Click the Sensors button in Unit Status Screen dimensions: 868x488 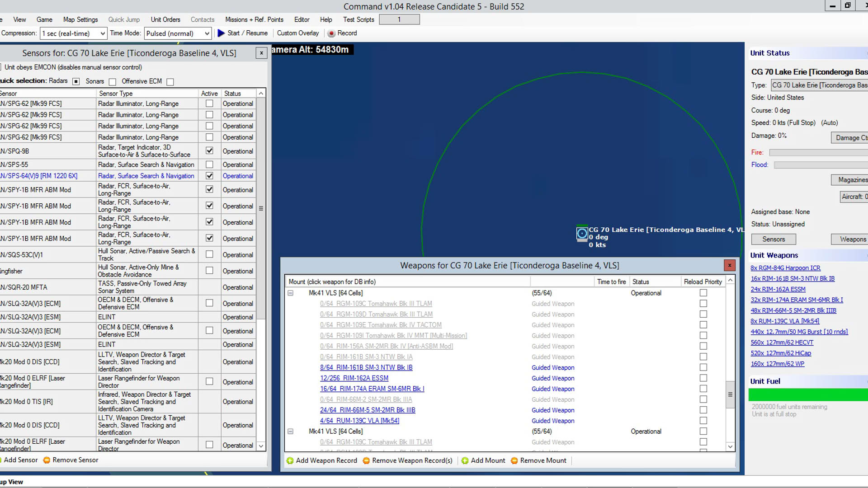pos(774,239)
